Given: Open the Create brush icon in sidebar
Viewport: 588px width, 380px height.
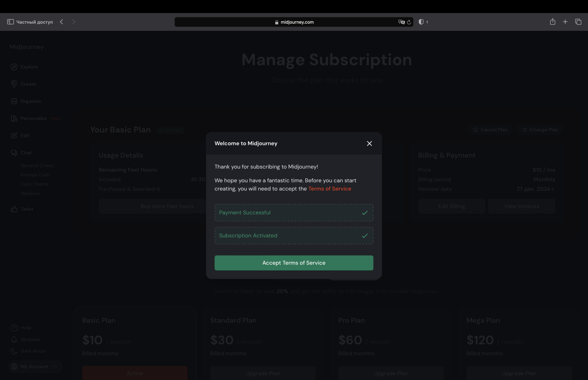Looking at the screenshot, I should coord(14,84).
